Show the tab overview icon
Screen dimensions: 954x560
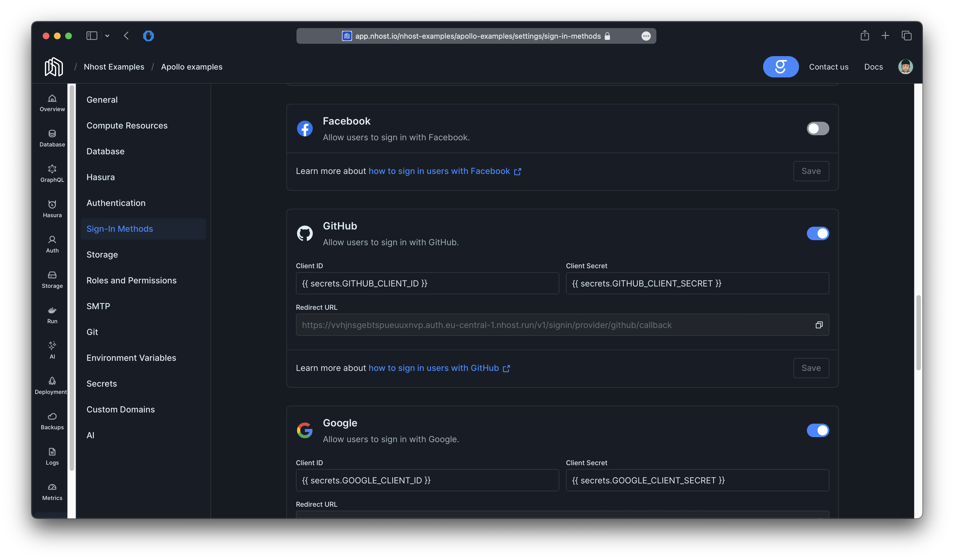(906, 36)
